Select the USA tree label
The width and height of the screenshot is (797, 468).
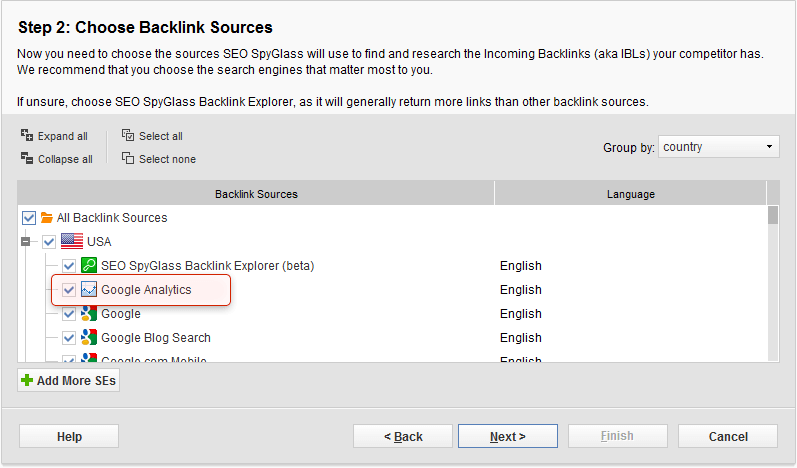click(x=99, y=242)
